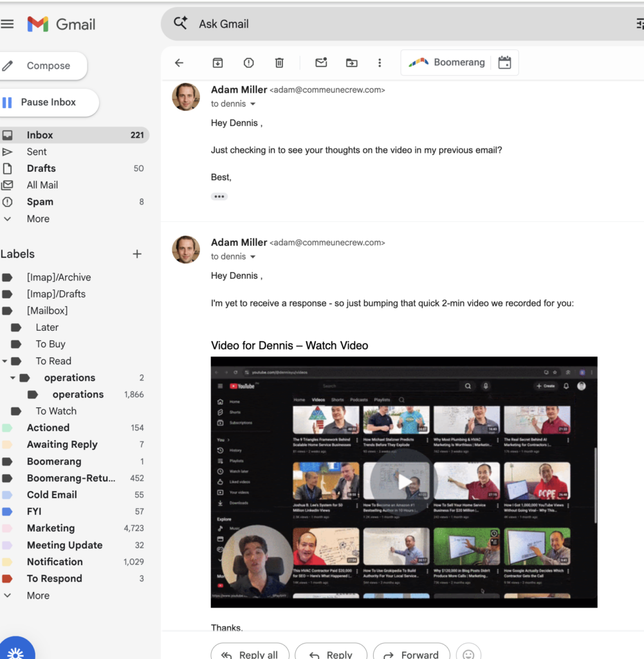Open the Boomerang calendar icon
Viewport: 644px width, 659px height.
pos(504,62)
